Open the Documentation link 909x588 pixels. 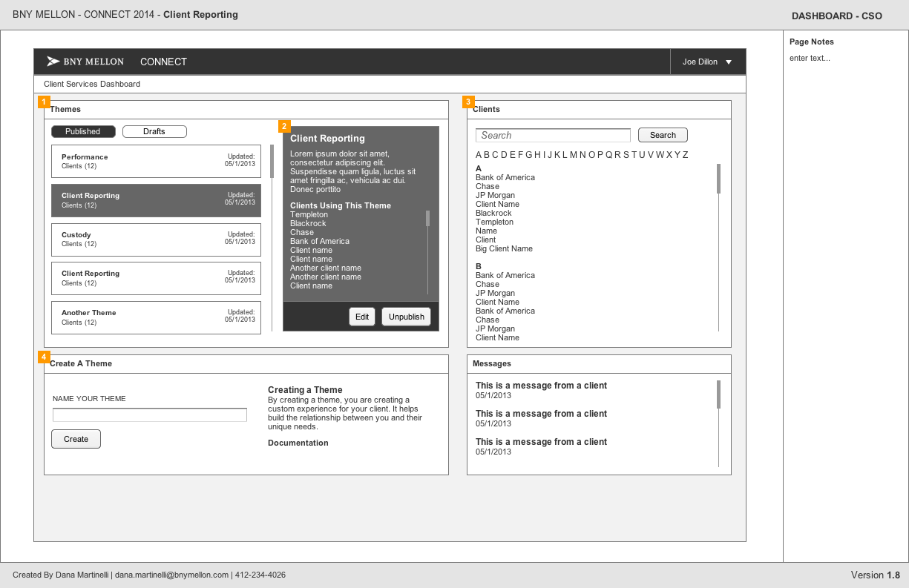[x=298, y=443]
